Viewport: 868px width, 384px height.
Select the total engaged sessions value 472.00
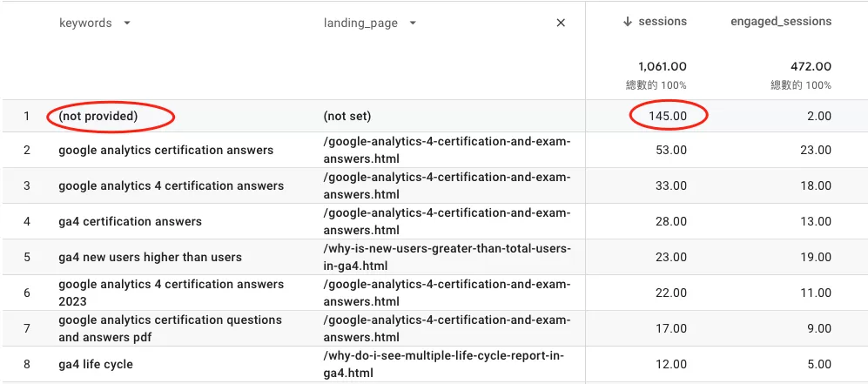pyautogui.click(x=811, y=67)
